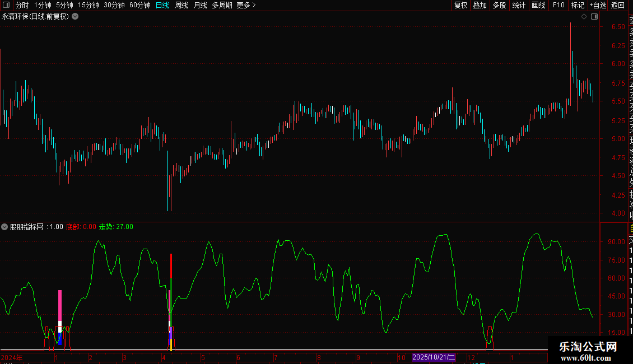Click the 复权 adjustment button
Viewport: 633px width, 364px height.
point(460,5)
